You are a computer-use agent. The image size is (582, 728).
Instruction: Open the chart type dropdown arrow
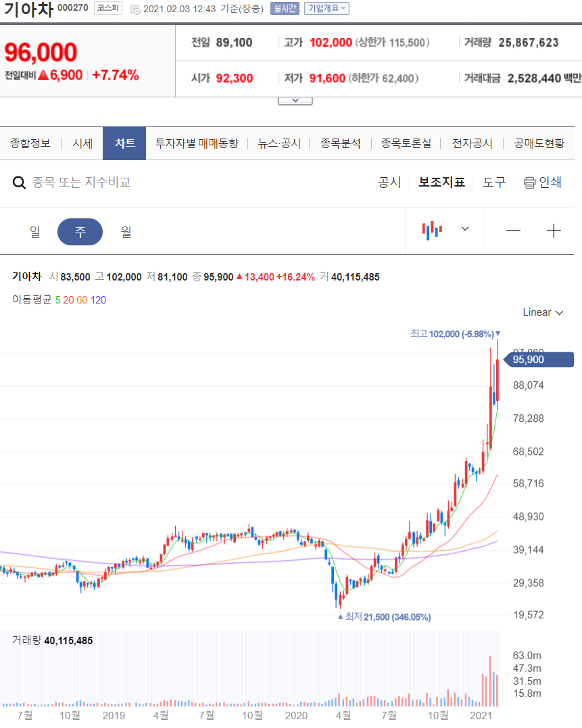[x=465, y=229]
